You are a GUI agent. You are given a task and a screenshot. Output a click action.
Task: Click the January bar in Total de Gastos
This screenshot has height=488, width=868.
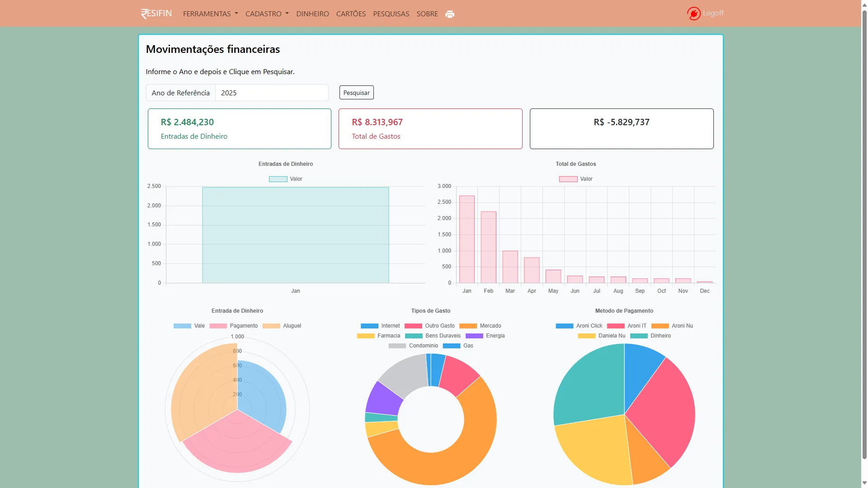coord(467,239)
